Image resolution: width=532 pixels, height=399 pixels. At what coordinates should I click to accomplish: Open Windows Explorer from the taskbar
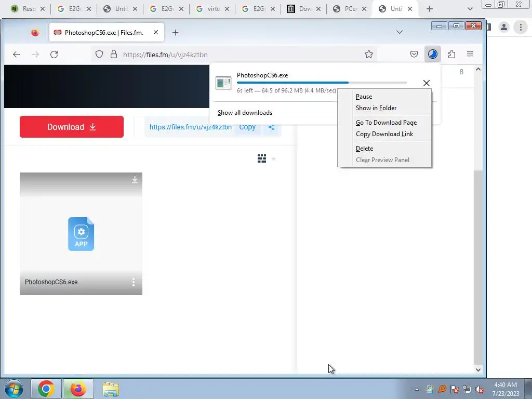(x=111, y=389)
